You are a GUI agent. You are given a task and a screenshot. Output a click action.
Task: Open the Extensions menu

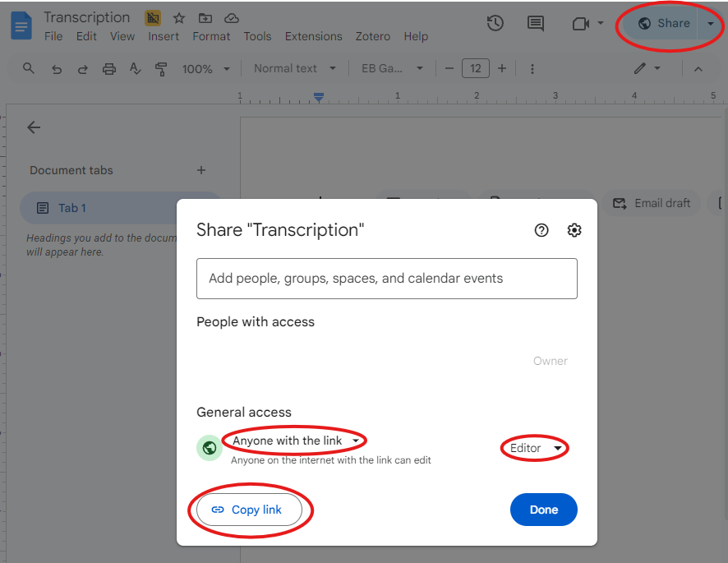point(313,36)
